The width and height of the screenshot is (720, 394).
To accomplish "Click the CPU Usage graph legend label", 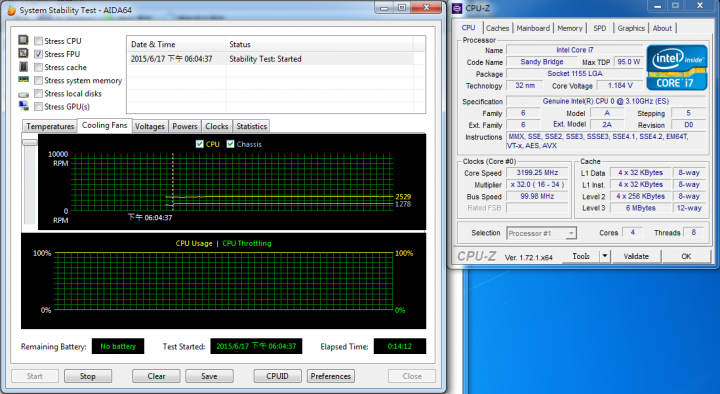I will (x=194, y=243).
